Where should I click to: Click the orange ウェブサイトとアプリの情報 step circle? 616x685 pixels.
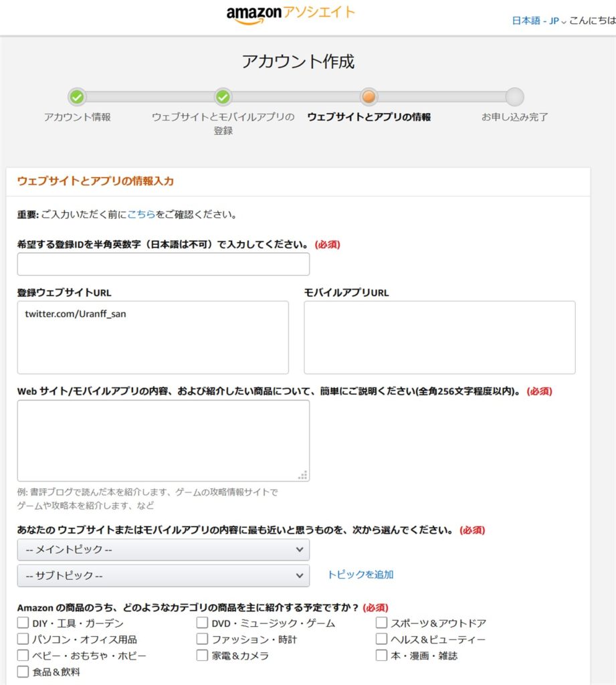pyautogui.click(x=369, y=96)
